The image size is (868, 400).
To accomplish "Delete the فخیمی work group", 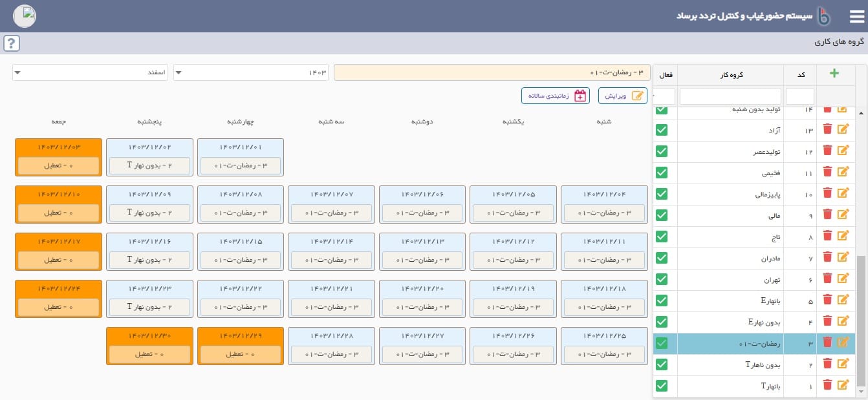I will point(827,172).
